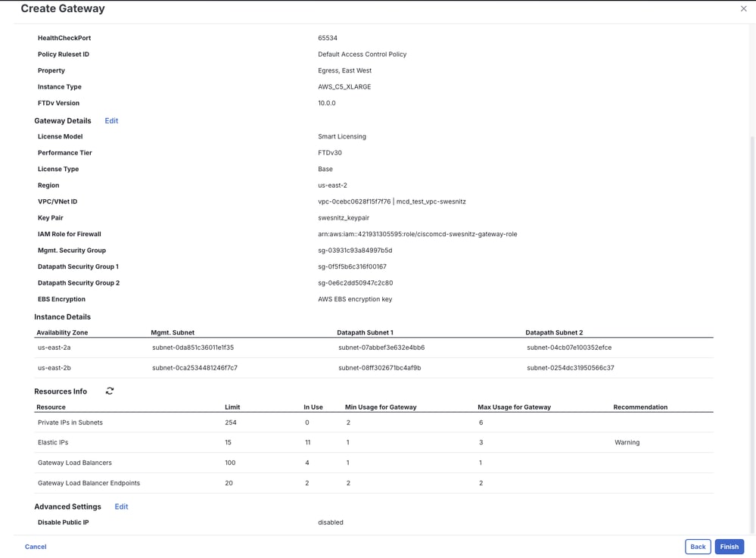Click the Min Usage for Gateway header
756x558 pixels.
point(381,407)
